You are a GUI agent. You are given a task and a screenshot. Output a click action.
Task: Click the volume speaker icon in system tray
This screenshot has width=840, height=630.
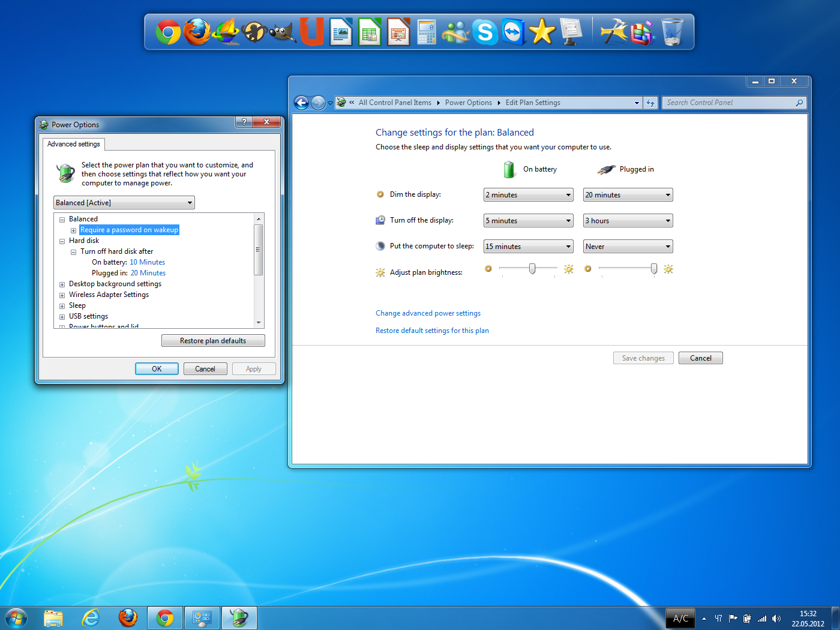[776, 619]
